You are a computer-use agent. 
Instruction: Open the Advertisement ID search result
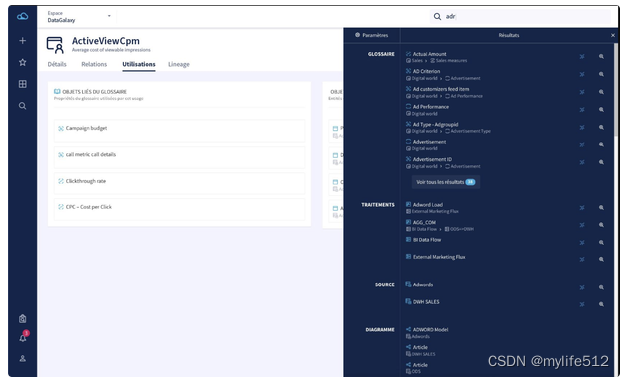432,159
